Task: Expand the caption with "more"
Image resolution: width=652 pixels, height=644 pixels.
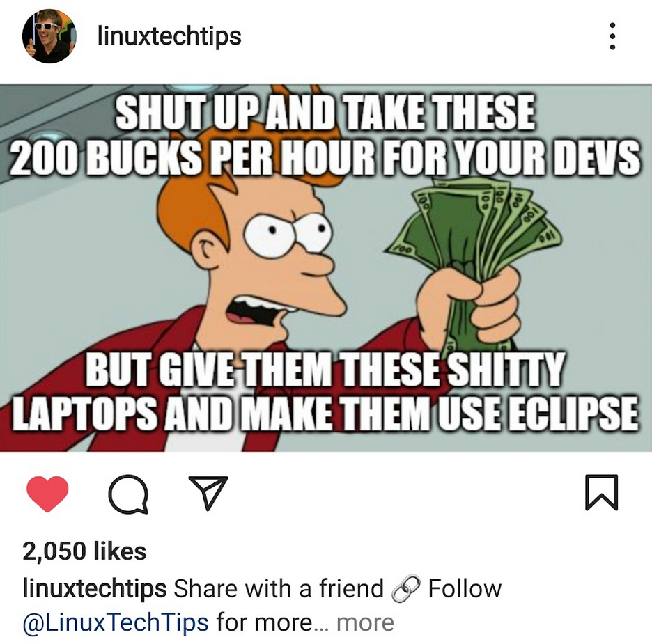Action: [x=365, y=623]
